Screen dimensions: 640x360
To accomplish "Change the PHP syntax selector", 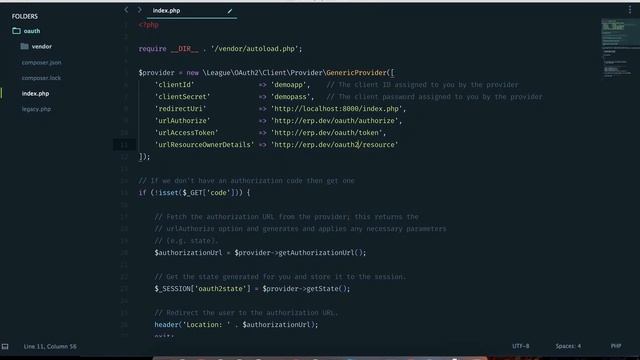I will [x=616, y=346].
